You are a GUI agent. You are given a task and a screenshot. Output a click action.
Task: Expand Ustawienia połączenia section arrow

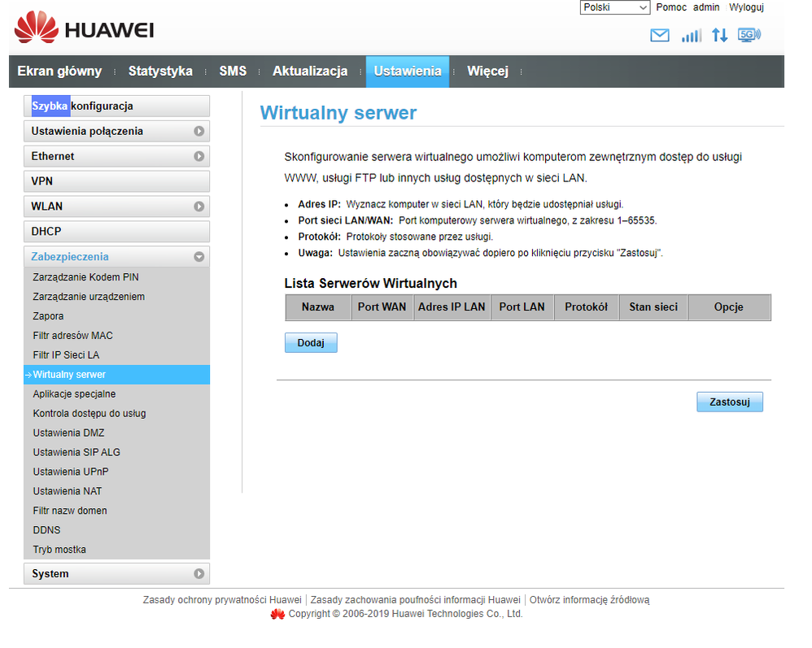[x=199, y=131]
